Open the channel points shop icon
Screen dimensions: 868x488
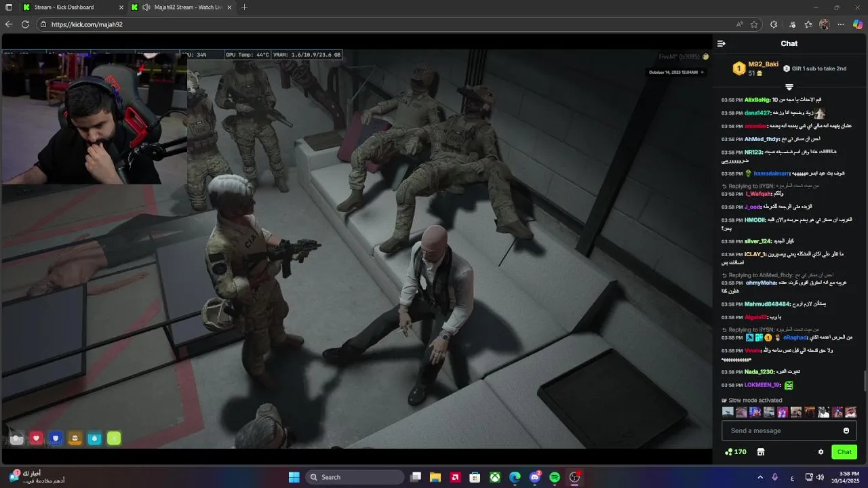pyautogui.click(x=761, y=452)
